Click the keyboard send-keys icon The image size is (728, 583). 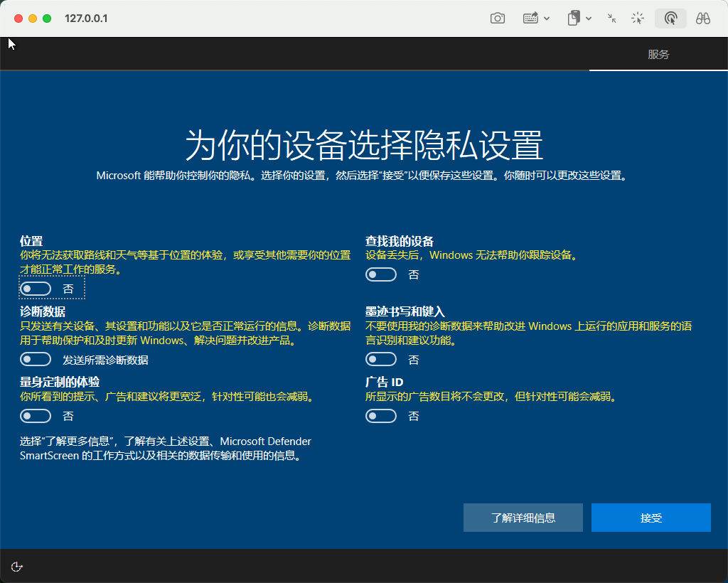(x=530, y=18)
